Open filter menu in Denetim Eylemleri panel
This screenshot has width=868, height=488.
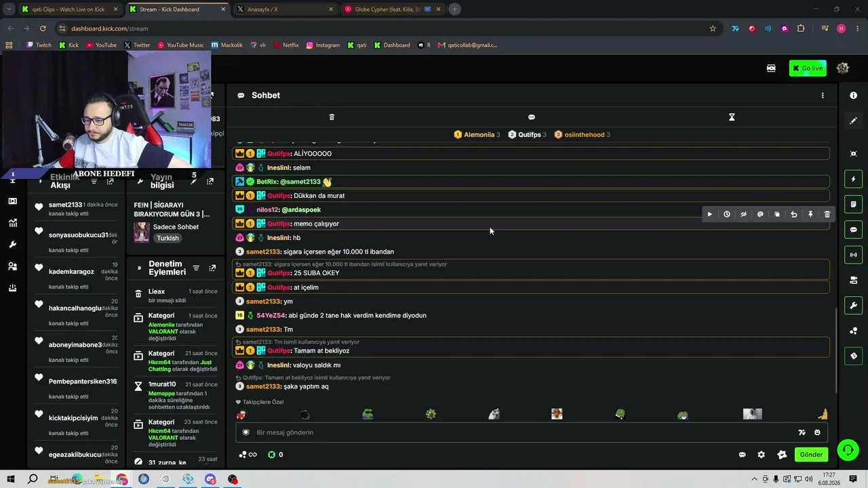(x=196, y=268)
